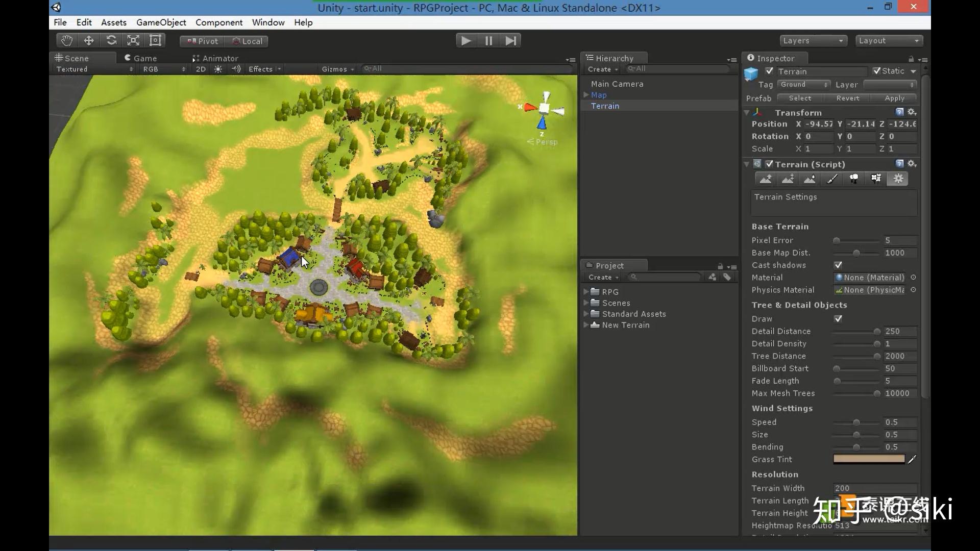
Task: Select the Rotate tool icon
Action: coord(111,41)
